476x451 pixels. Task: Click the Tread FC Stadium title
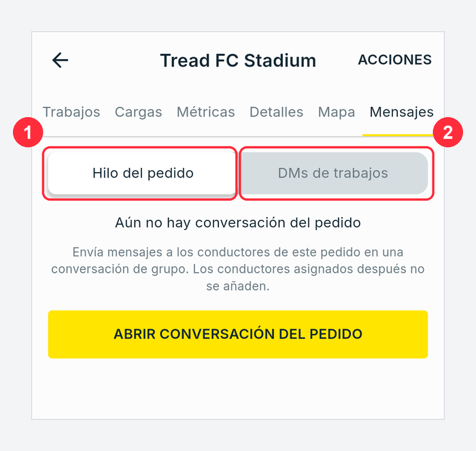238,60
